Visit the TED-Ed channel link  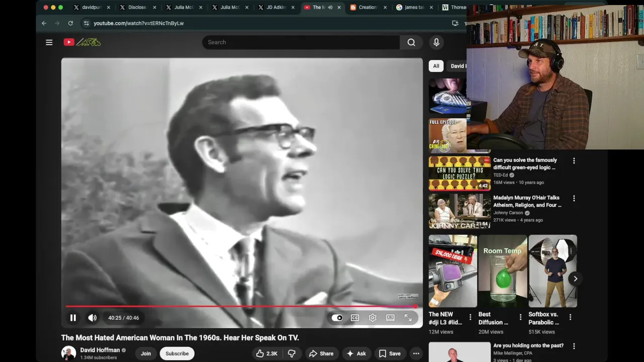[501, 175]
